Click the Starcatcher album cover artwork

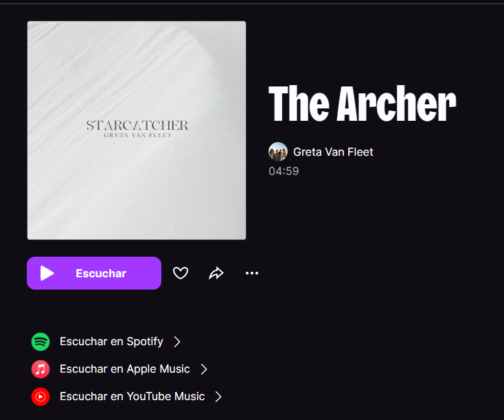click(137, 130)
